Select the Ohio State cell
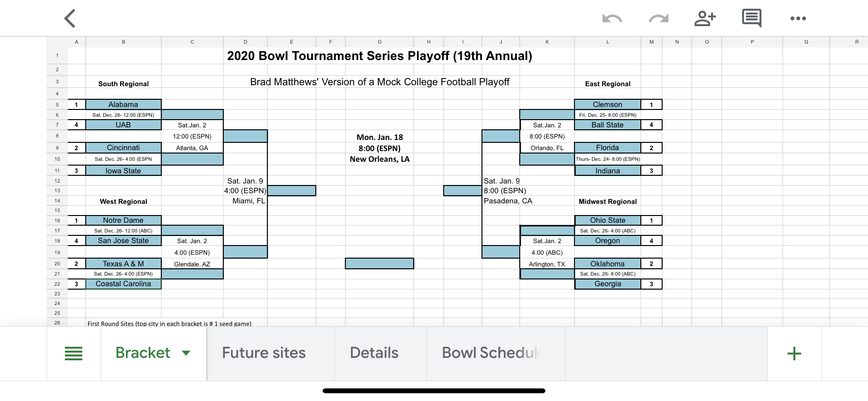Image resolution: width=868 pixels, height=401 pixels. click(x=607, y=220)
